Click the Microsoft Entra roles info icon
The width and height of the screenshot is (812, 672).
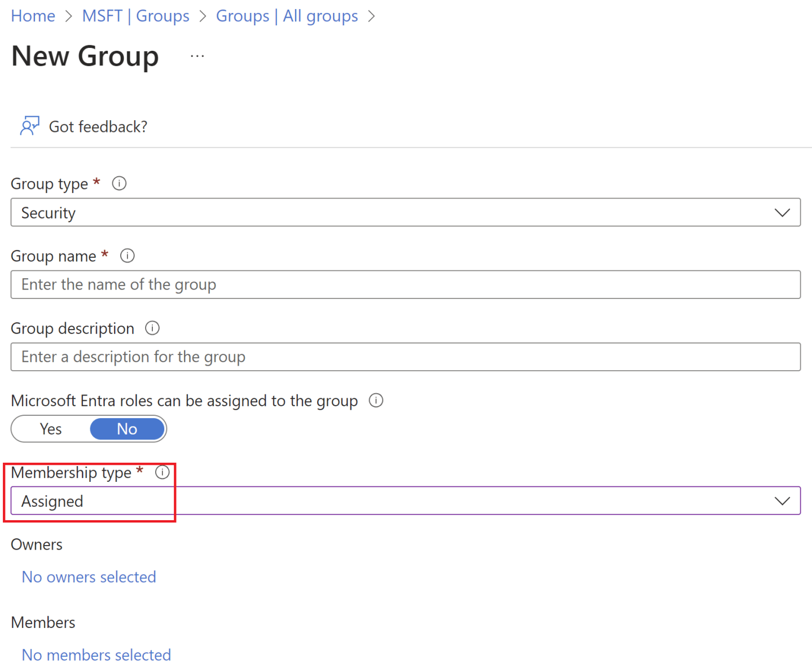pos(376,401)
